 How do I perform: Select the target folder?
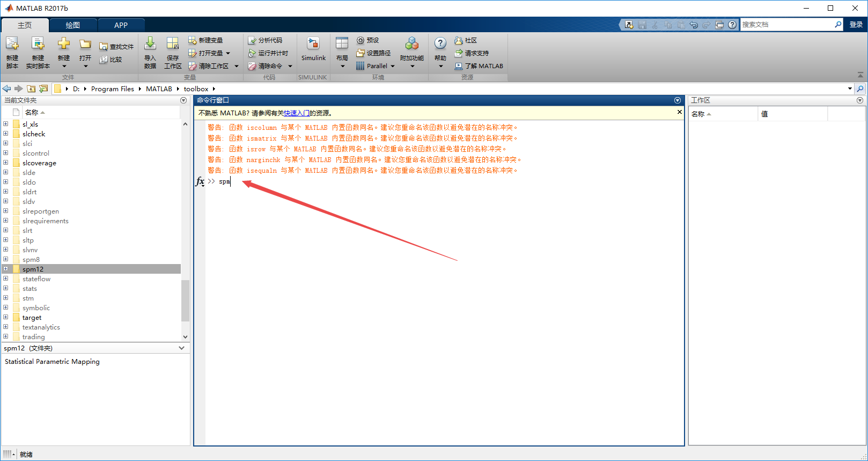(x=32, y=318)
